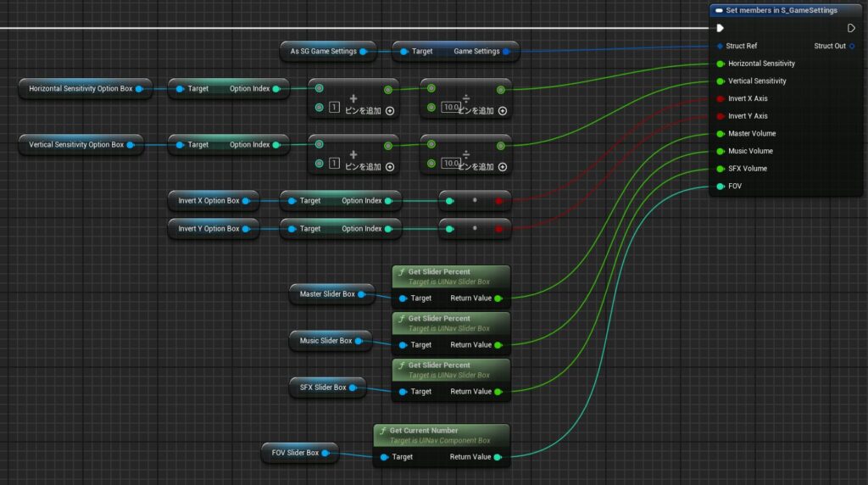
Task: Select the Music Slider Box variable node
Action: [x=331, y=341]
